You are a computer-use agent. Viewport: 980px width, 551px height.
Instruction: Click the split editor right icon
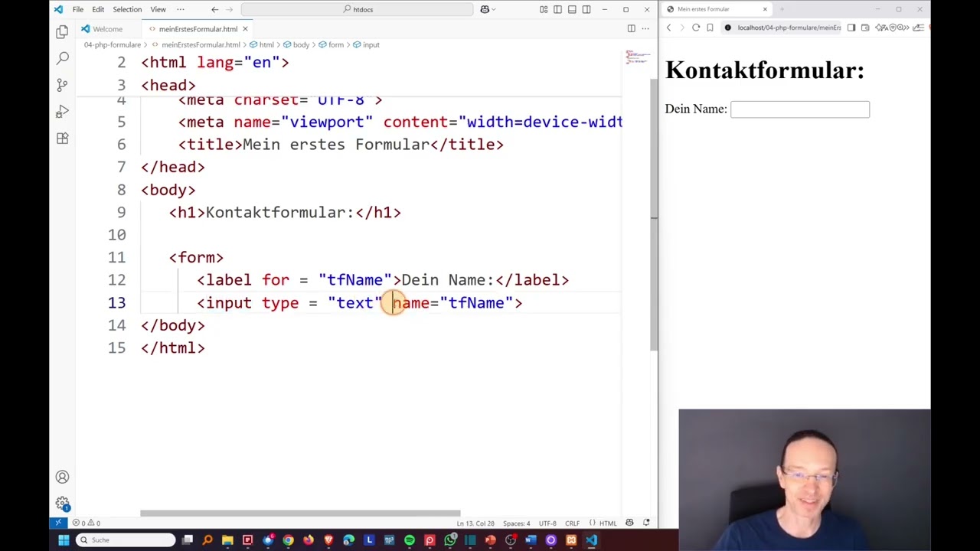tap(631, 28)
